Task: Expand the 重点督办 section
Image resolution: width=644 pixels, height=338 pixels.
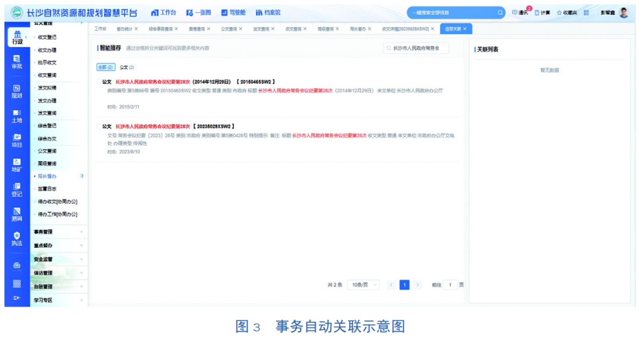Action: tap(58, 245)
